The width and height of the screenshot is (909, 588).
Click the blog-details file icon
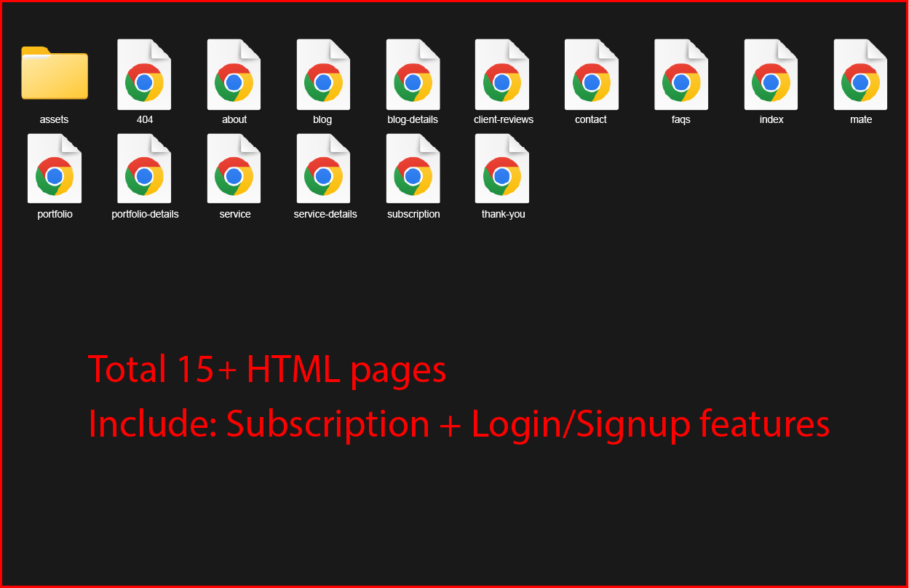(413, 74)
